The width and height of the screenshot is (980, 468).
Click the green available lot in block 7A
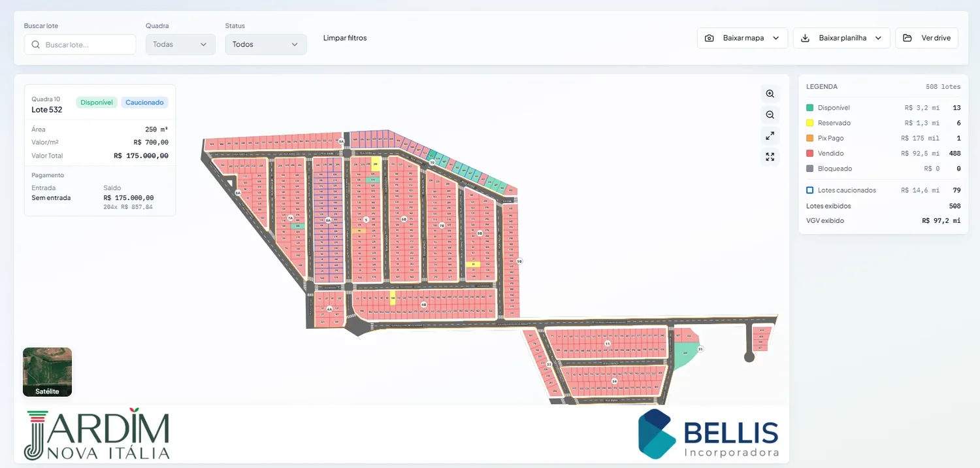pos(298,226)
